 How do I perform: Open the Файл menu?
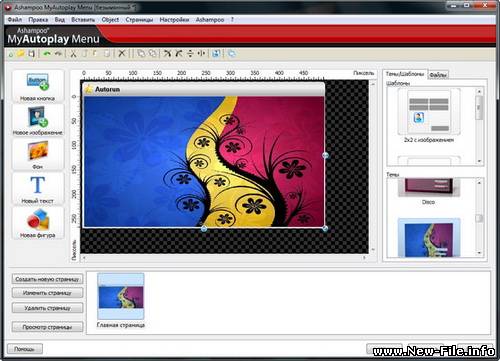[15, 20]
